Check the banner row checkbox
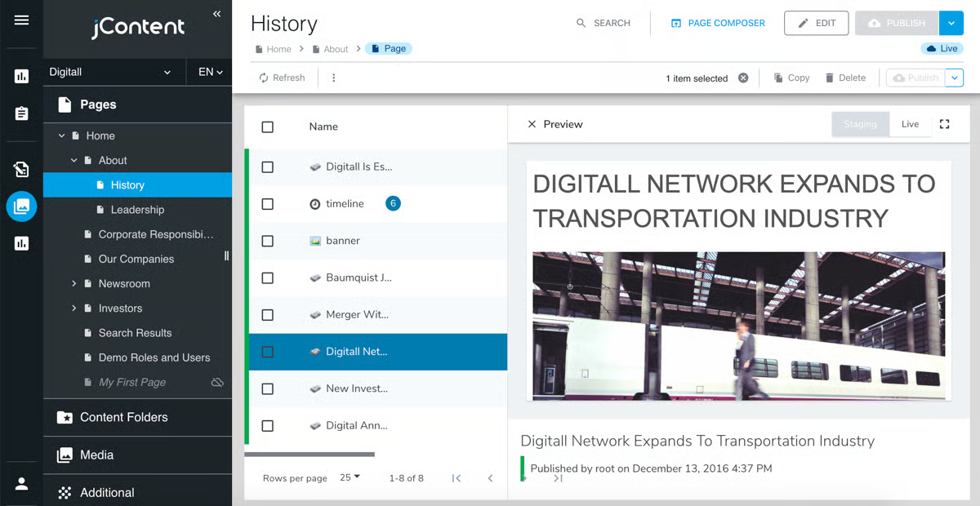Viewport: 980px width, 506px height. (x=267, y=241)
